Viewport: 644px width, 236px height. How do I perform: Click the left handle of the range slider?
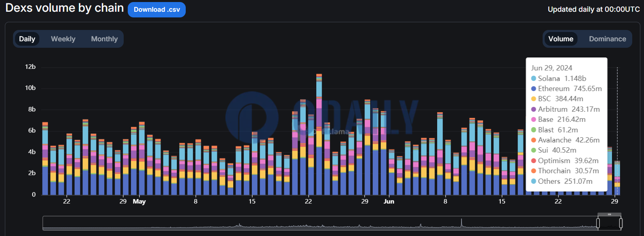[598, 223]
